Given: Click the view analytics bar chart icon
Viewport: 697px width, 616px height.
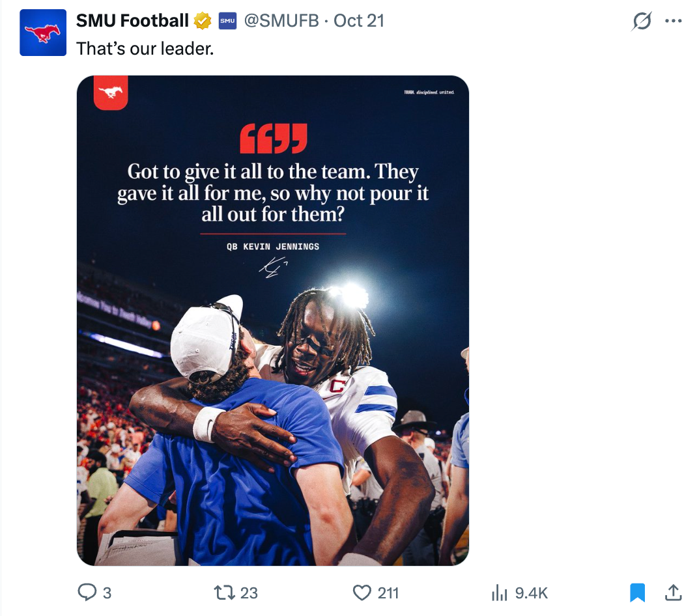Looking at the screenshot, I should 499,593.
